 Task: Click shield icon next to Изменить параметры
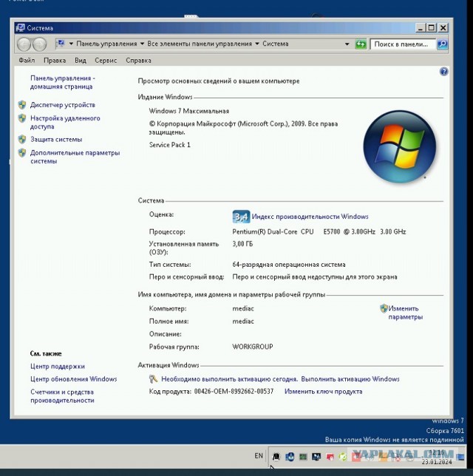(384, 308)
